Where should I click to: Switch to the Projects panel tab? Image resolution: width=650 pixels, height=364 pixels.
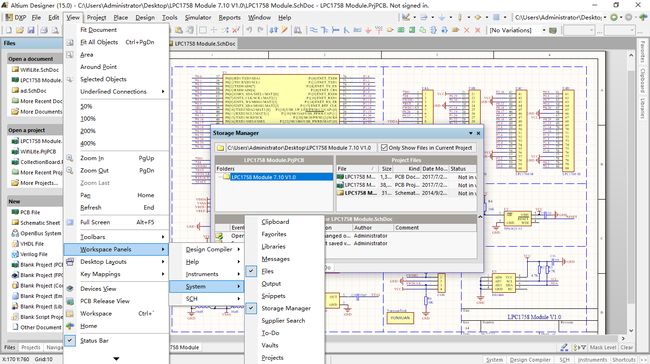pos(31,347)
